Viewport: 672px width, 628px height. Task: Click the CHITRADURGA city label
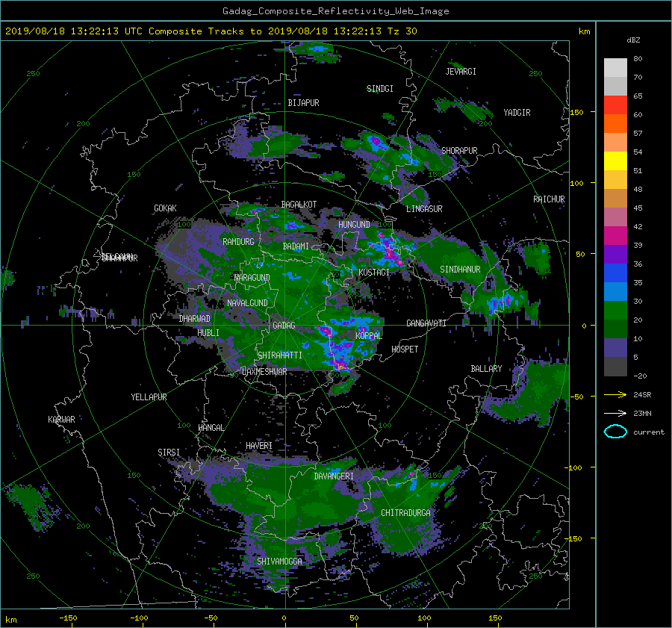pos(406,513)
